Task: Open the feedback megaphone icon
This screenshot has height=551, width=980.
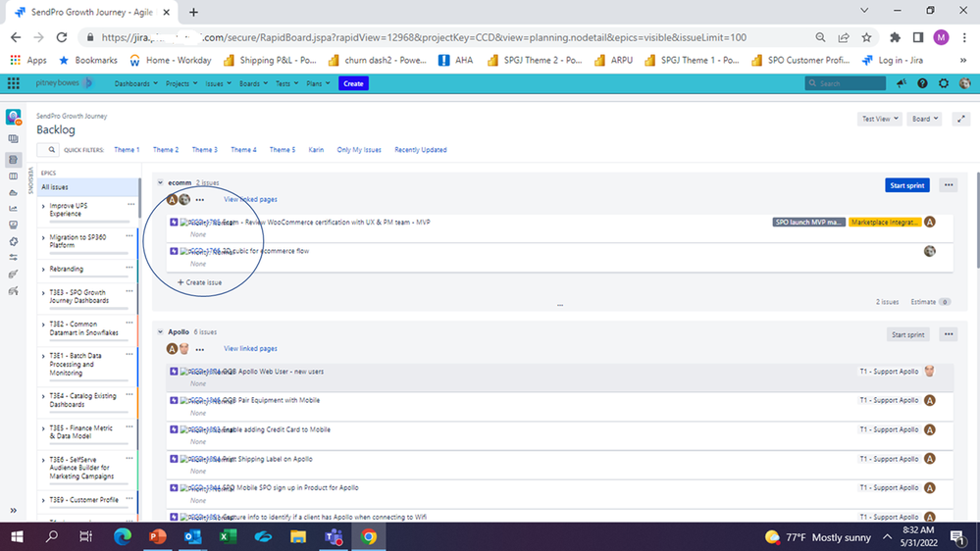Action: [x=902, y=83]
